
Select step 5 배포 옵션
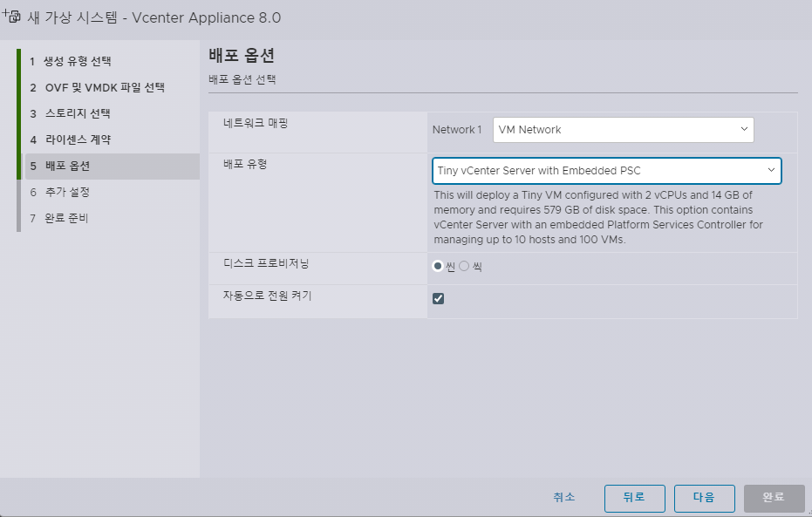tap(112, 167)
